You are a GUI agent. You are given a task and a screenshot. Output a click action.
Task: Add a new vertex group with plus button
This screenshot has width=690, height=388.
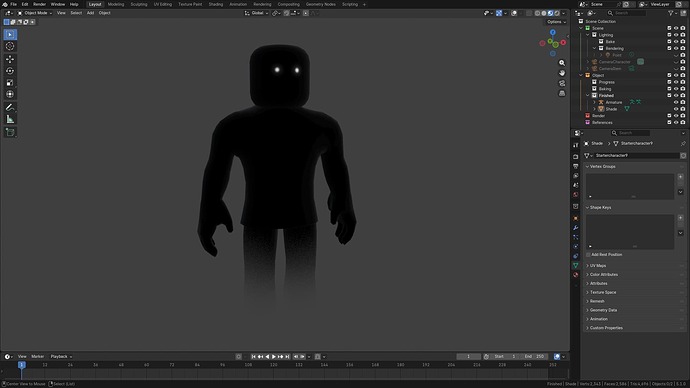click(x=680, y=177)
